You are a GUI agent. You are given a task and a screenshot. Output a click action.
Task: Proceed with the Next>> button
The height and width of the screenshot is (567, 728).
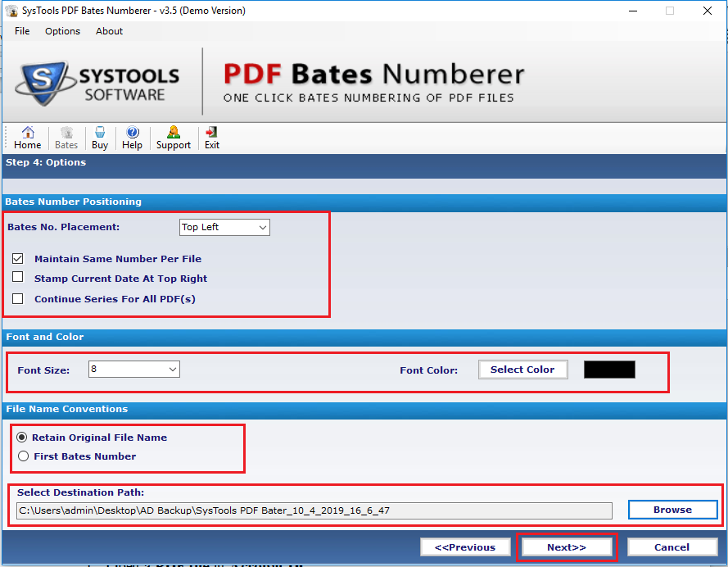pos(567,547)
